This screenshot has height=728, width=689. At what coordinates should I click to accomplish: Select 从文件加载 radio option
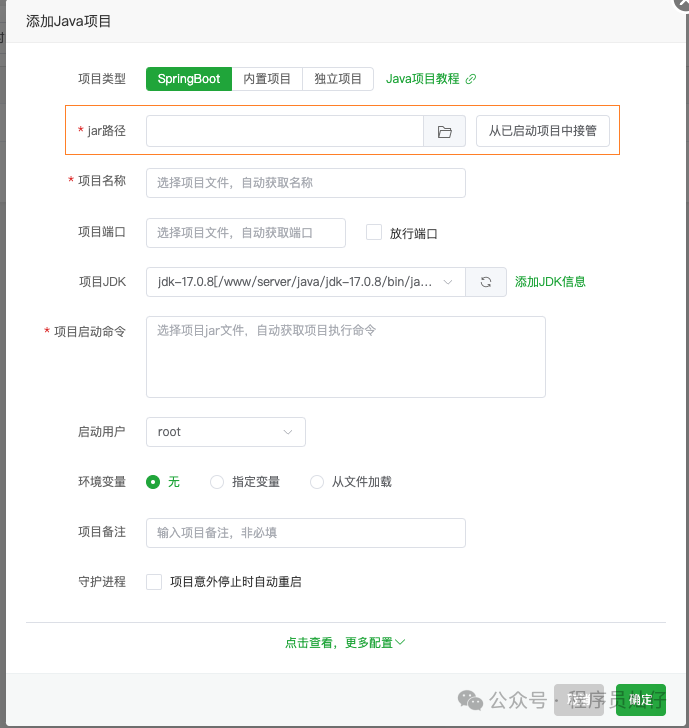317,482
